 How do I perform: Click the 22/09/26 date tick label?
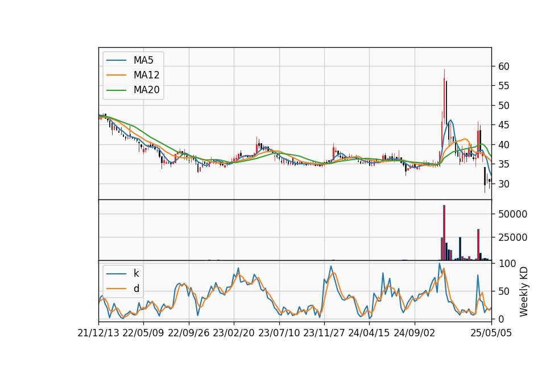coord(189,333)
